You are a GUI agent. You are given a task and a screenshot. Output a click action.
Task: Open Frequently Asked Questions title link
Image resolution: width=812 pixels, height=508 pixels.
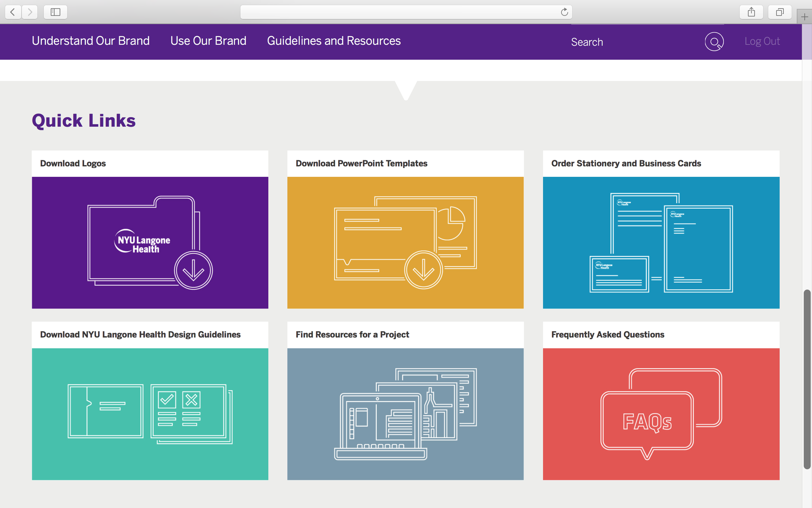click(x=608, y=335)
